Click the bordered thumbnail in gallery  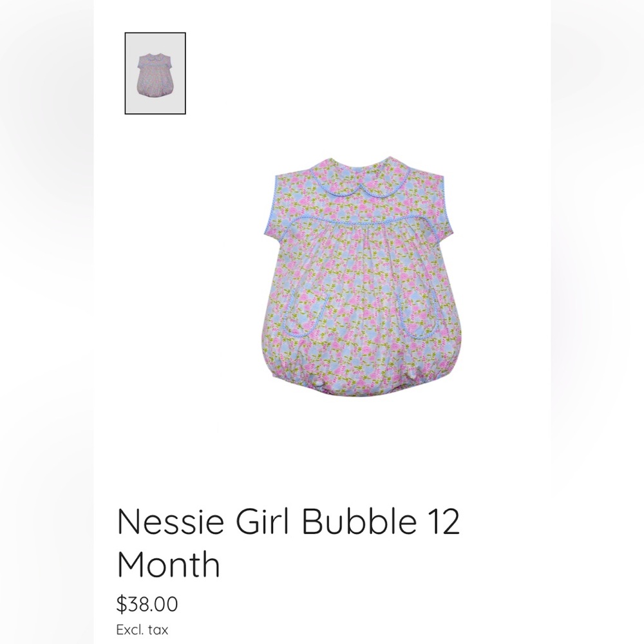coord(155,73)
